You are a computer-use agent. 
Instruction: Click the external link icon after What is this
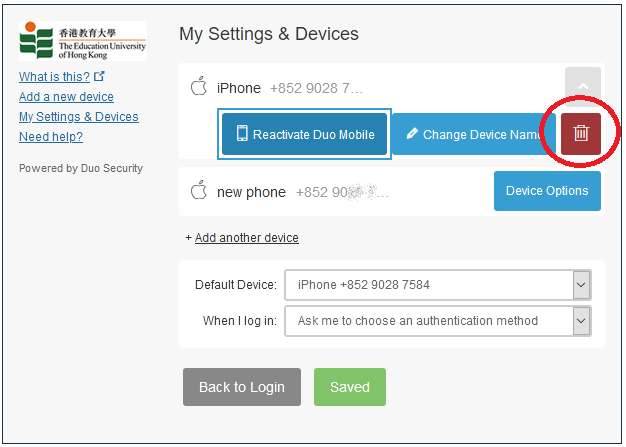coord(99,76)
